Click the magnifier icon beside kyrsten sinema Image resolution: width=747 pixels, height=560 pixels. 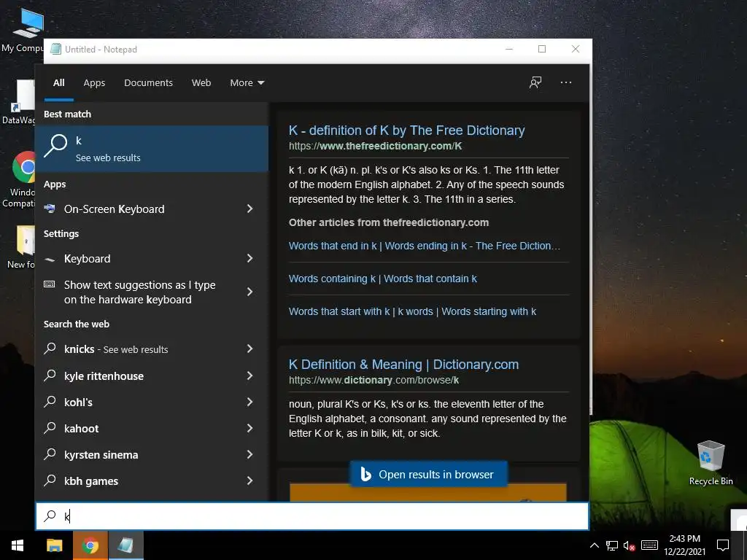[50, 454]
